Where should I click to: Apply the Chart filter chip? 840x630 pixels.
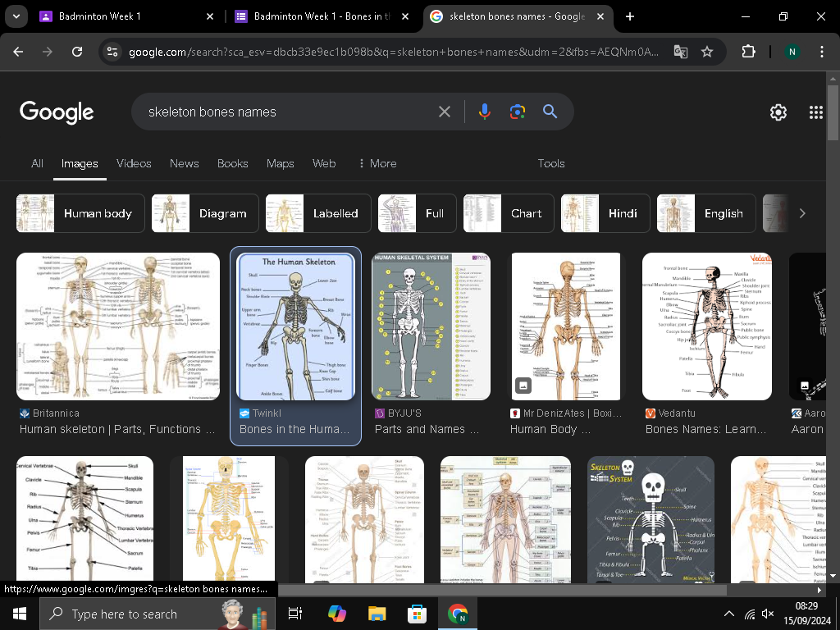[x=509, y=213]
